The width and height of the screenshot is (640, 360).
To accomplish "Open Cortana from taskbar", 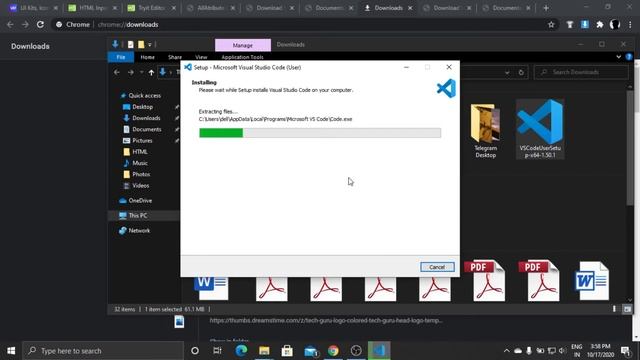I will coord(195,351).
